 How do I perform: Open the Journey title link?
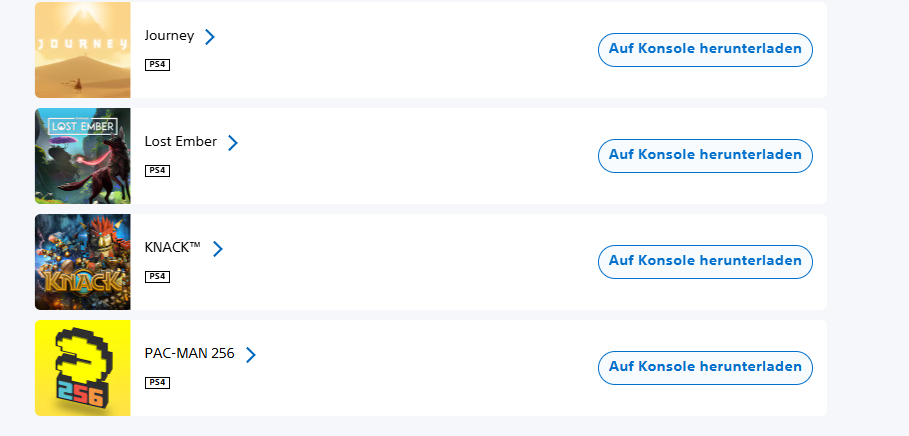(x=169, y=36)
